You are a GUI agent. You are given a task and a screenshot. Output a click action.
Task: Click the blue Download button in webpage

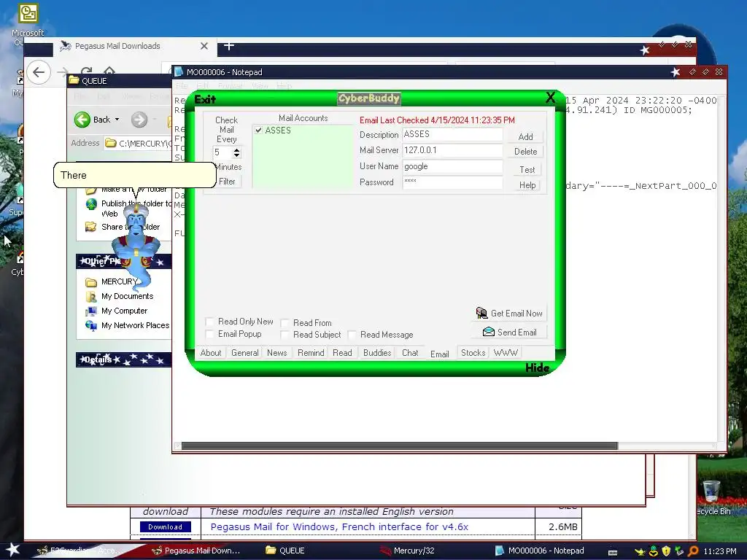click(165, 526)
